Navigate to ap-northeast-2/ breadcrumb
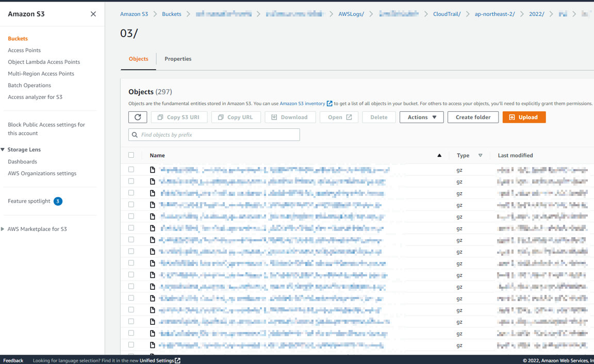594x364 pixels. (x=495, y=14)
